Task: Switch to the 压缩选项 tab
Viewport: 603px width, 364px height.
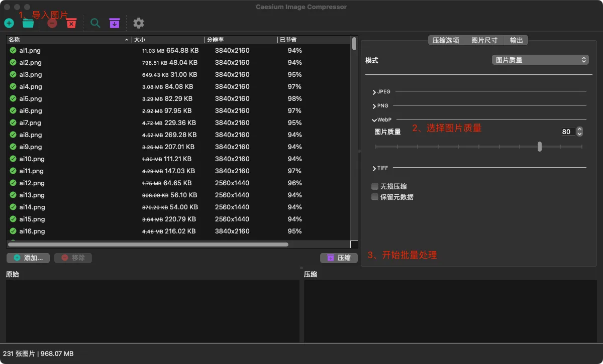Action: pyautogui.click(x=446, y=40)
